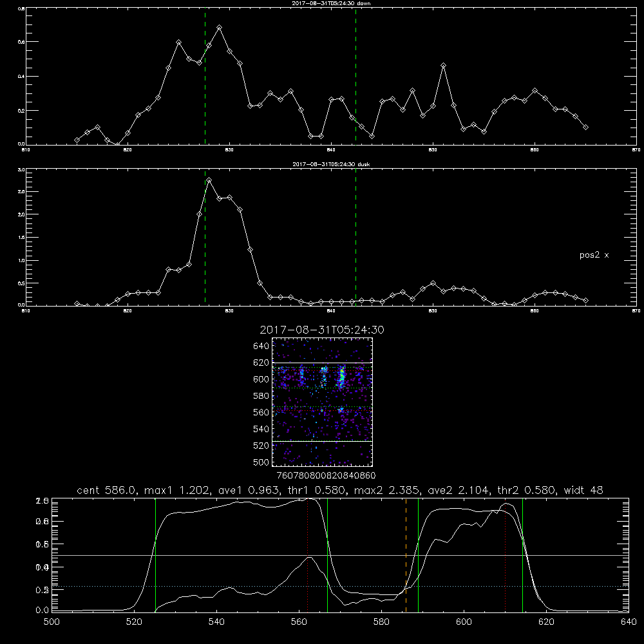The height and width of the screenshot is (644, 644).
Task: Select the peak diamond point in dusk plot
Action: [x=209, y=180]
